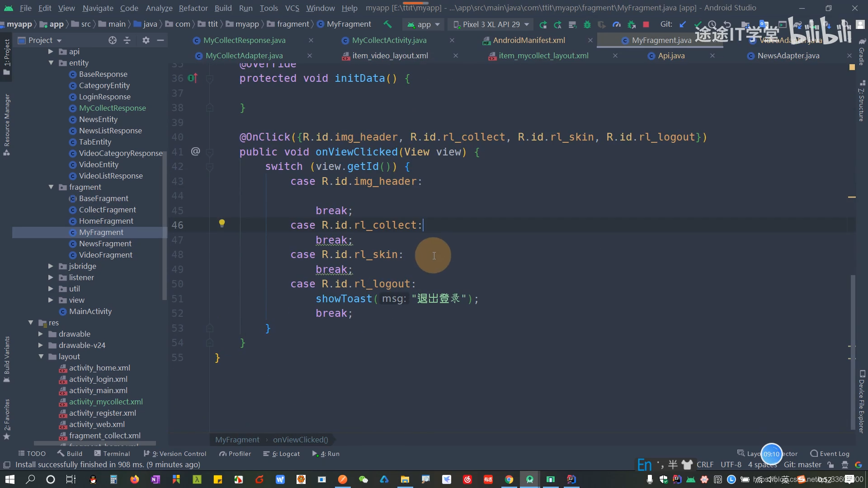Open the Windows Start menu
This screenshot has width=868, height=488.
click(10, 479)
